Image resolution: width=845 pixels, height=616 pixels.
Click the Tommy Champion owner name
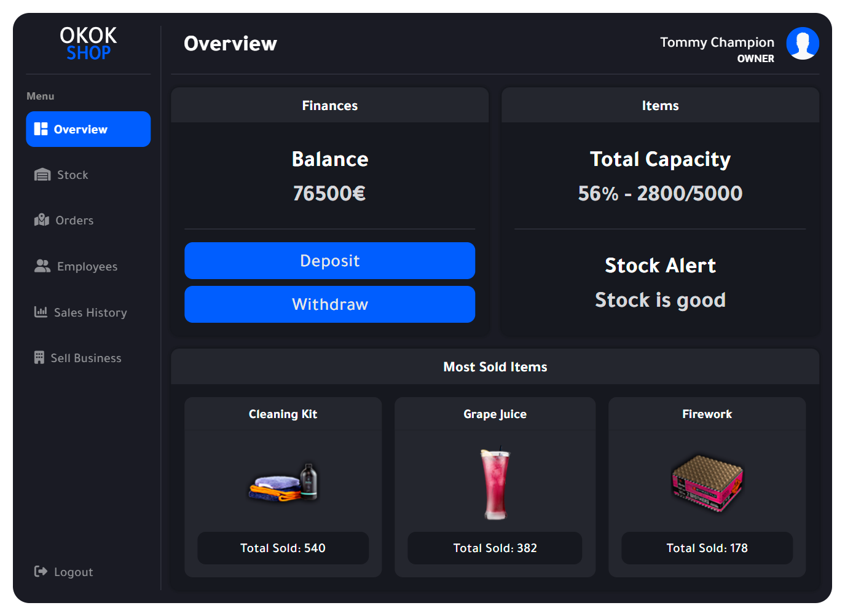[717, 42]
